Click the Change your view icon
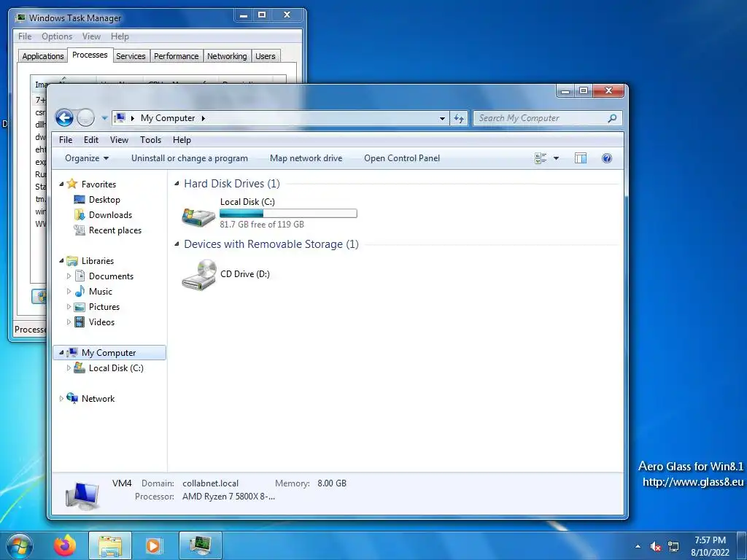 point(541,158)
